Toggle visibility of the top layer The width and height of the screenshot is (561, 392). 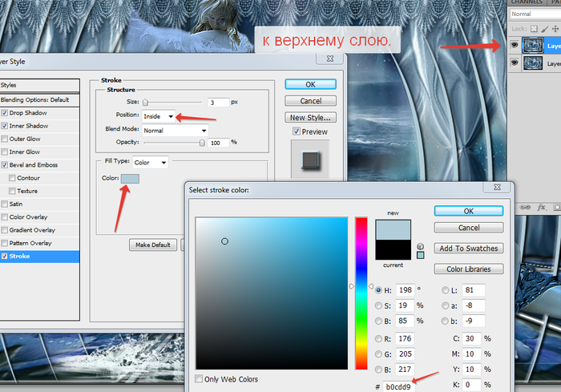coord(515,45)
